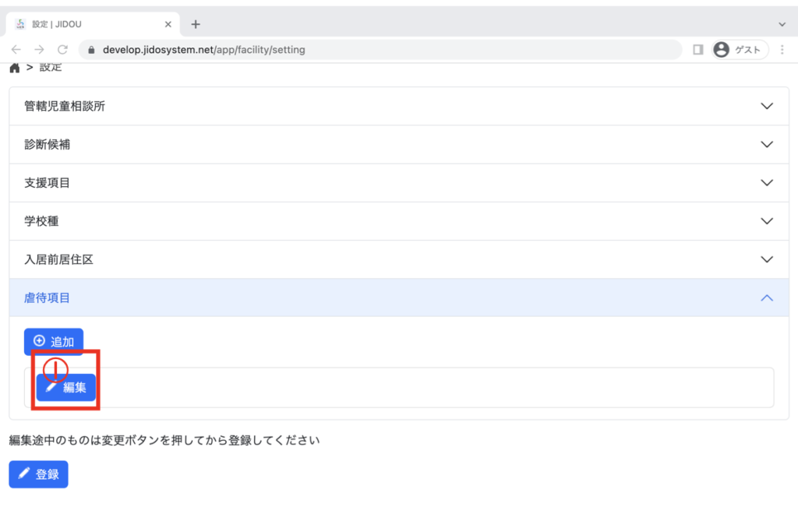Open the ゲスト profile menu
Viewport: 798px width, 532px height.
coord(740,49)
